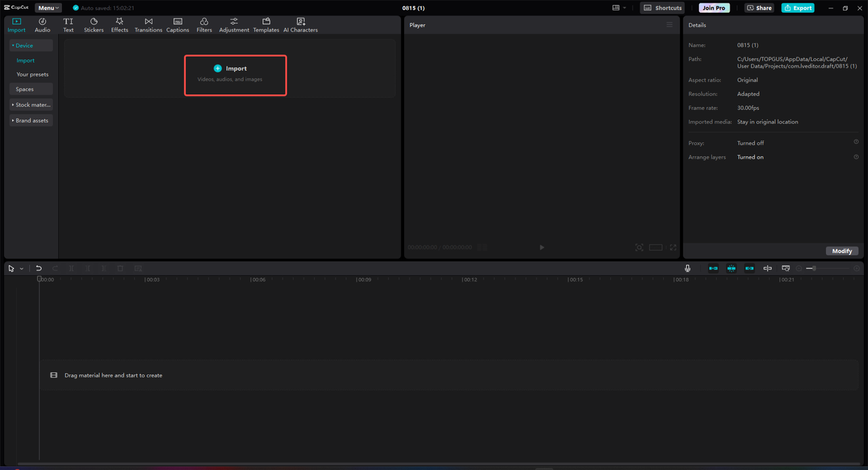Click the Frame rate 30.00fps value
The width and height of the screenshot is (868, 470).
point(748,108)
